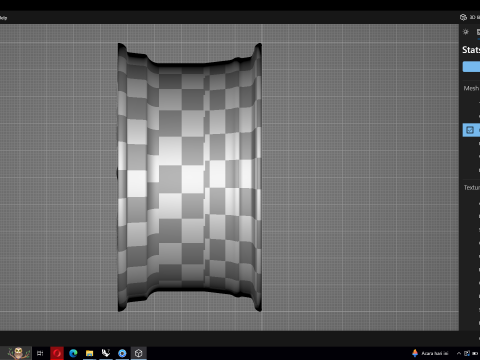Open the Environment & Lighting sun icon tab
Image resolution: width=480 pixels, height=360 pixels.
click(x=466, y=32)
